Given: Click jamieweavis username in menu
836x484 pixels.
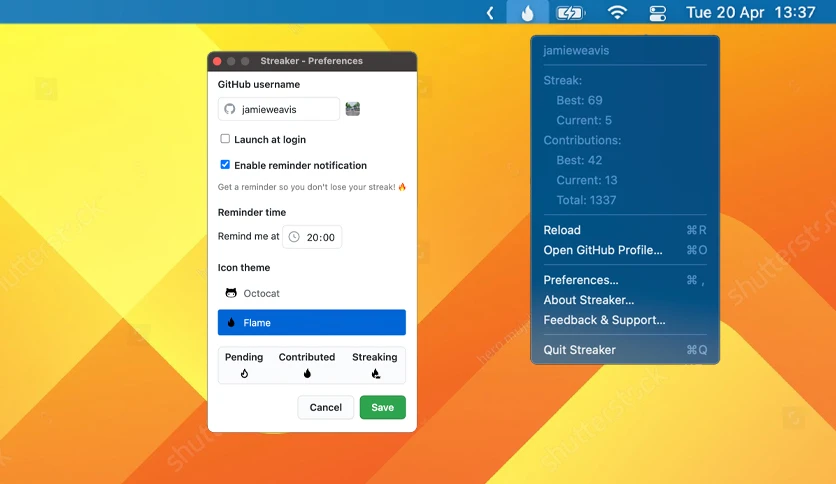Looking at the screenshot, I should tap(576, 50).
